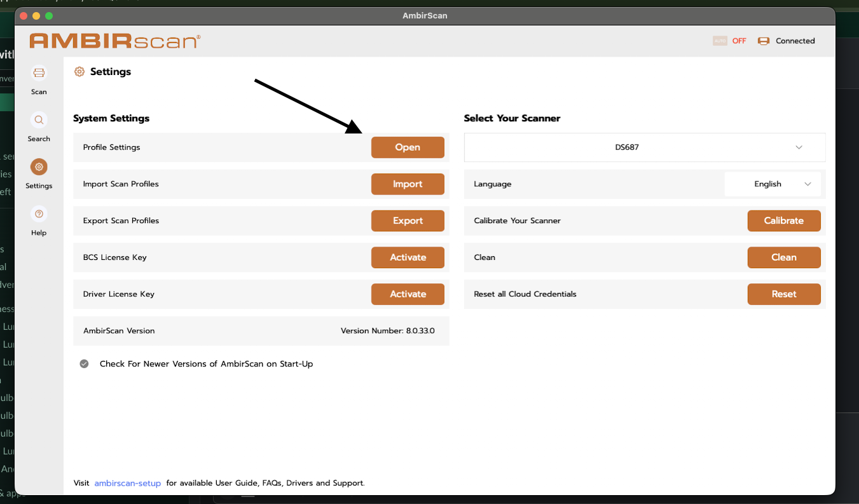Click the scanner Connected status icon
859x504 pixels.
click(764, 41)
